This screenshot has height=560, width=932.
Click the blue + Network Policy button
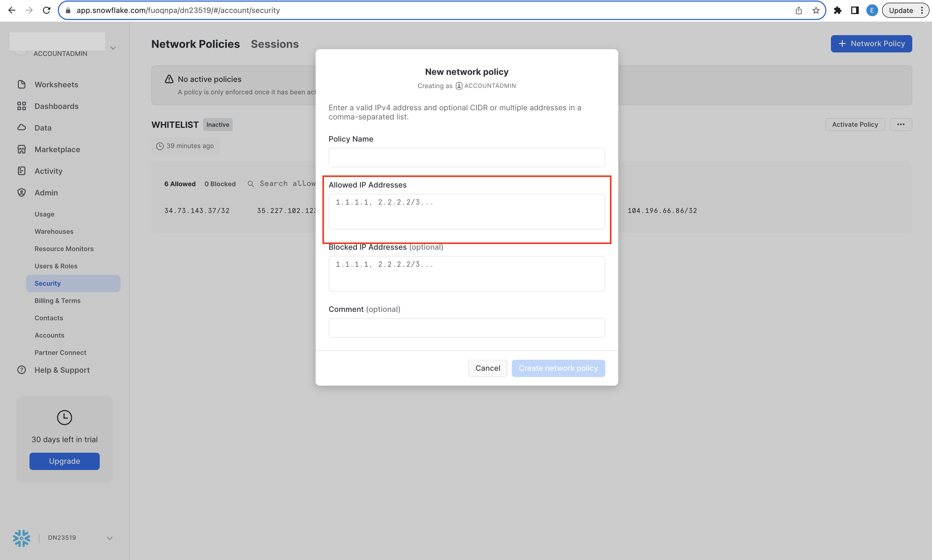click(871, 44)
